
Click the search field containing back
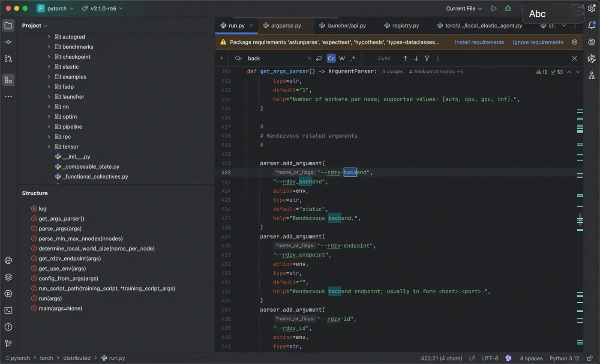pos(274,58)
